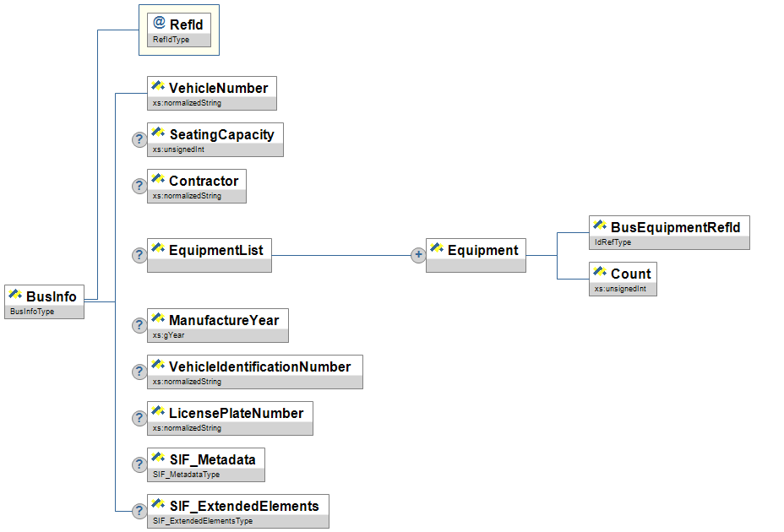Select the VehicleIdentificationNumber element
This screenshot has height=532, width=784.
(254, 366)
